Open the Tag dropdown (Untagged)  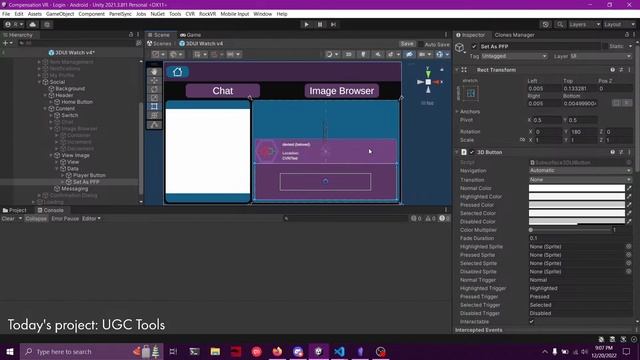[x=514, y=56]
